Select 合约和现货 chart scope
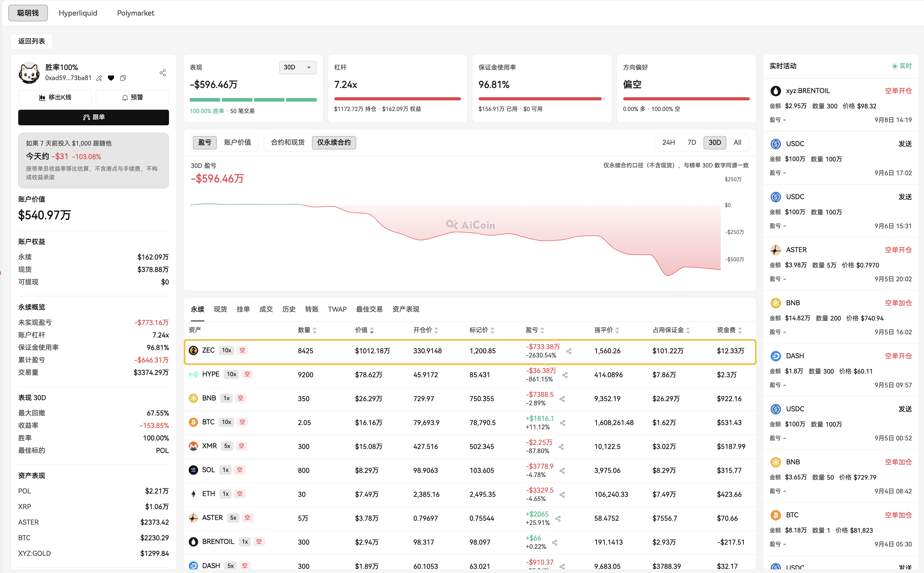 [288, 142]
